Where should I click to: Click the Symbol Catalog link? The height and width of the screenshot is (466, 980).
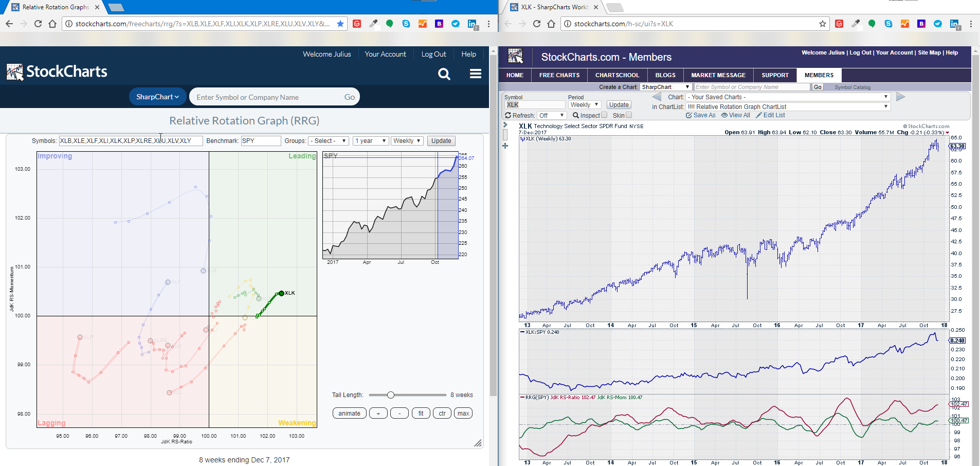(852, 87)
